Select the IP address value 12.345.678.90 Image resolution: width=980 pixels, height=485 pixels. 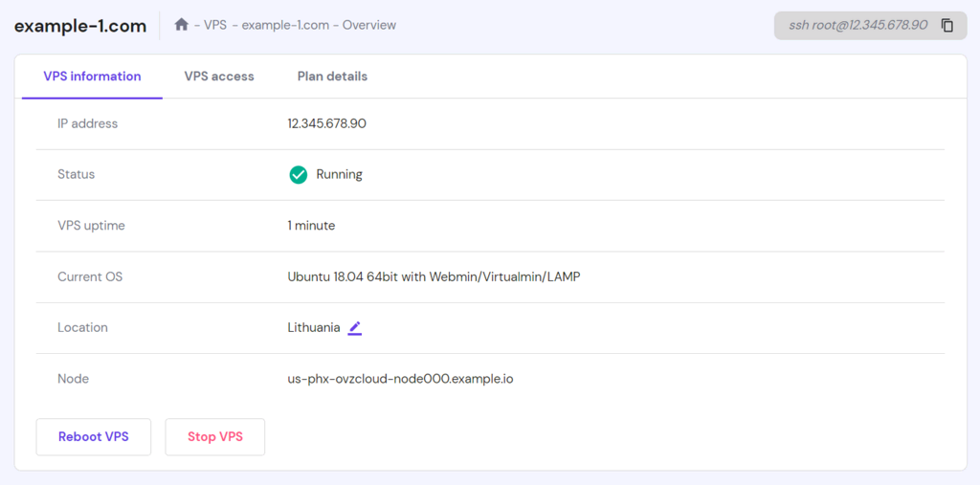click(x=327, y=123)
